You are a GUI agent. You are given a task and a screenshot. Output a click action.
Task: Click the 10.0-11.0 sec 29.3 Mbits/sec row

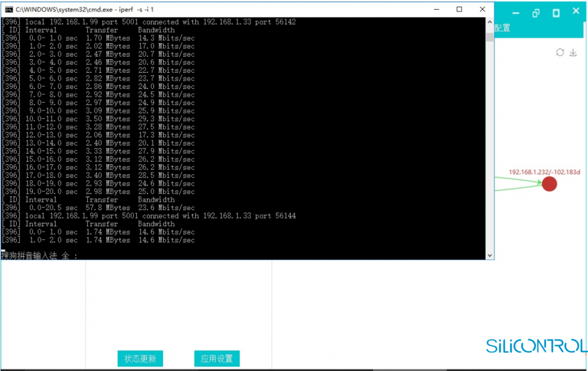[x=98, y=119]
